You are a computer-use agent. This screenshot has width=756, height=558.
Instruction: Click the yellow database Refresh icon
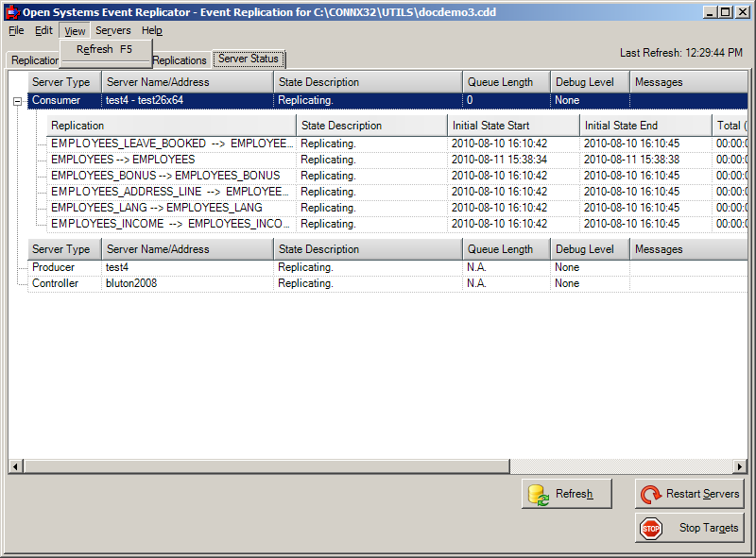click(539, 493)
